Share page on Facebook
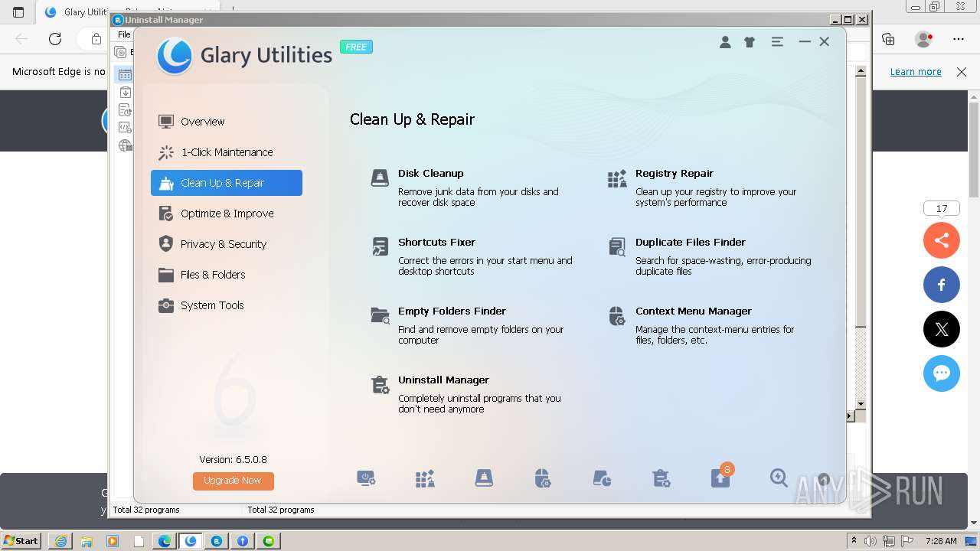This screenshot has width=980, height=551. tap(942, 285)
